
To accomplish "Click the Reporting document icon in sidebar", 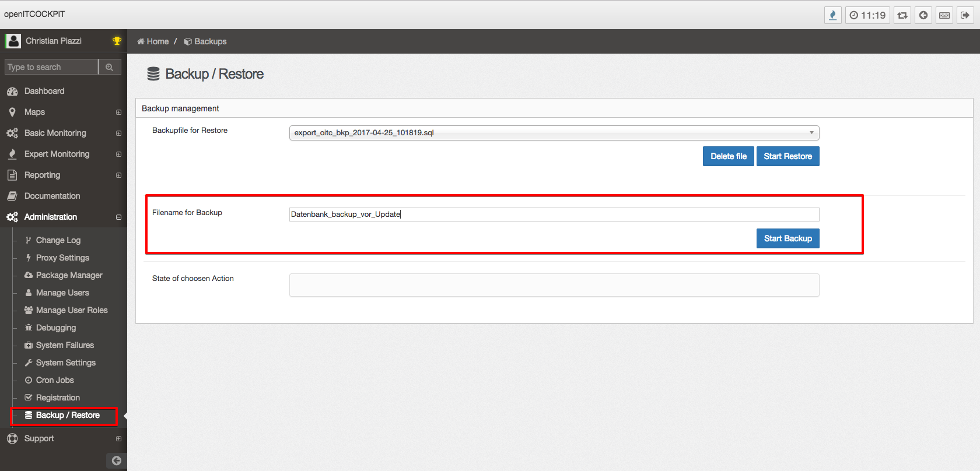I will pyautogui.click(x=12, y=175).
